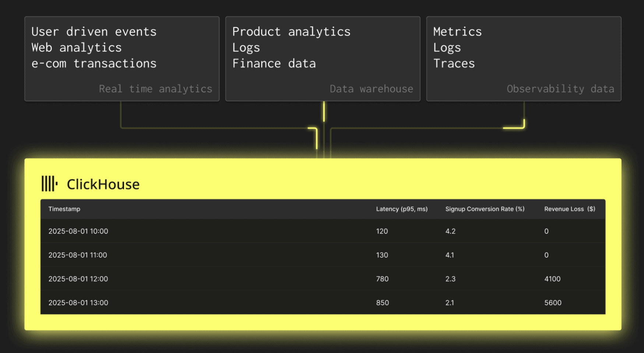Click revenue loss value 5600

[x=553, y=303]
